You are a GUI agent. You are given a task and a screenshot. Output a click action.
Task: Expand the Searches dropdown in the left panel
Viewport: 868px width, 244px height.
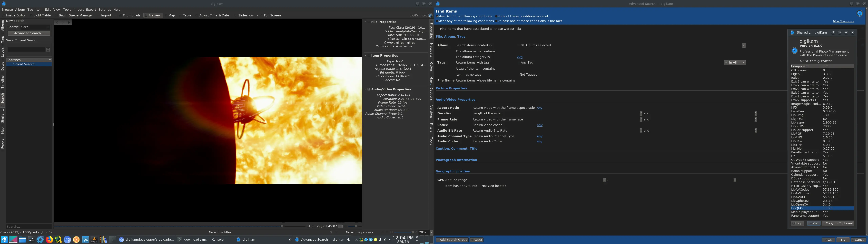50,60
